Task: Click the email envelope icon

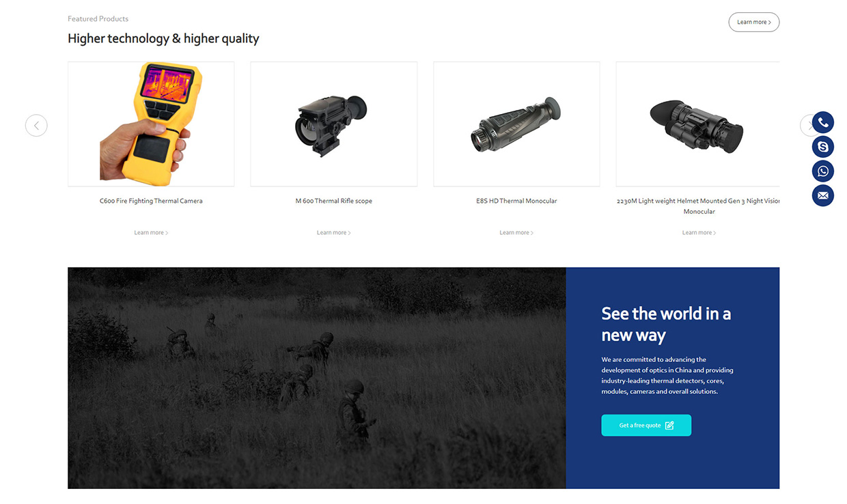Action: click(x=823, y=195)
